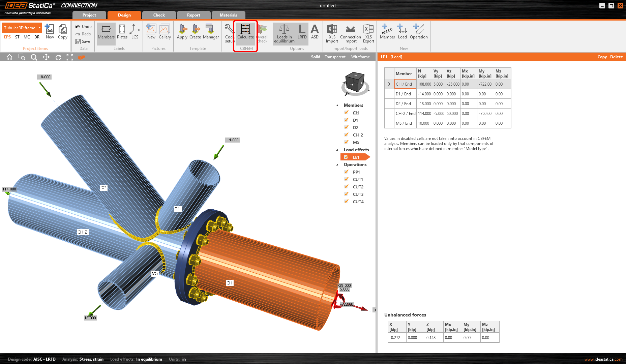Uncheck the D1 member checkbox

click(x=346, y=120)
